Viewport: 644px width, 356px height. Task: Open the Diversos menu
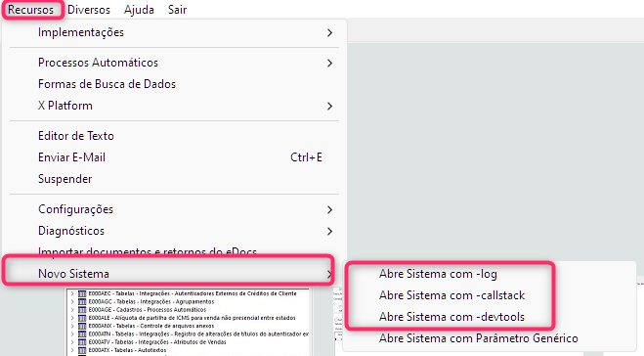tap(89, 10)
